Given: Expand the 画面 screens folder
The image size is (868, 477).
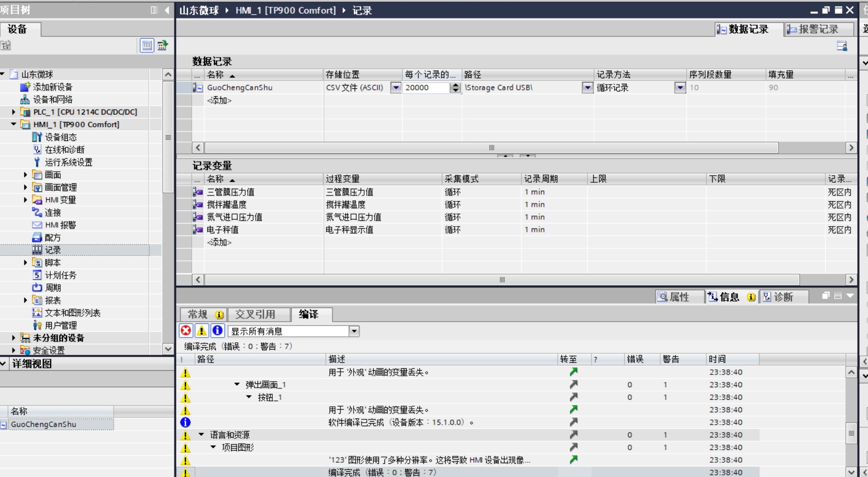Looking at the screenshot, I should click(x=25, y=175).
